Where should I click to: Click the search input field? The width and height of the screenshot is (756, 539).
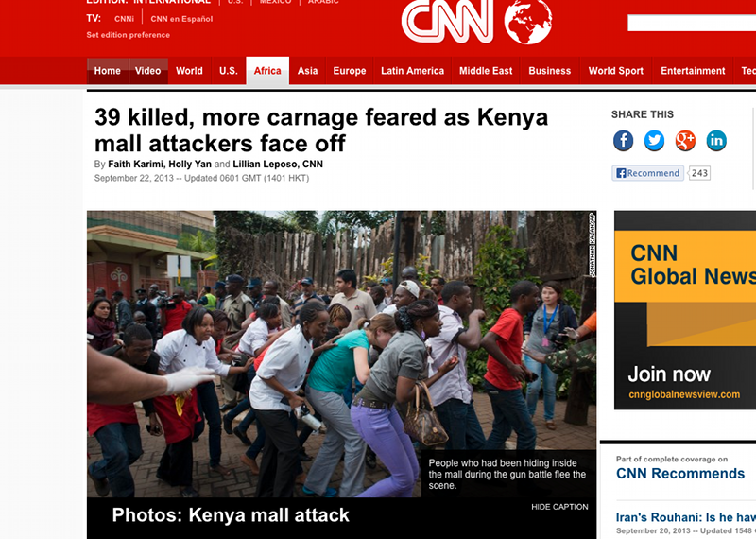coord(692,23)
